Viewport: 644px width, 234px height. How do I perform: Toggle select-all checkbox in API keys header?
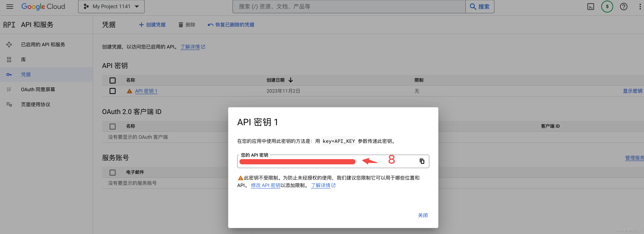coord(113,80)
